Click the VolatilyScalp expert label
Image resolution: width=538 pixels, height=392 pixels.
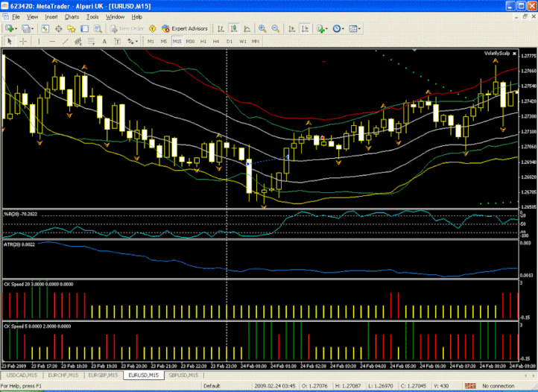point(497,53)
